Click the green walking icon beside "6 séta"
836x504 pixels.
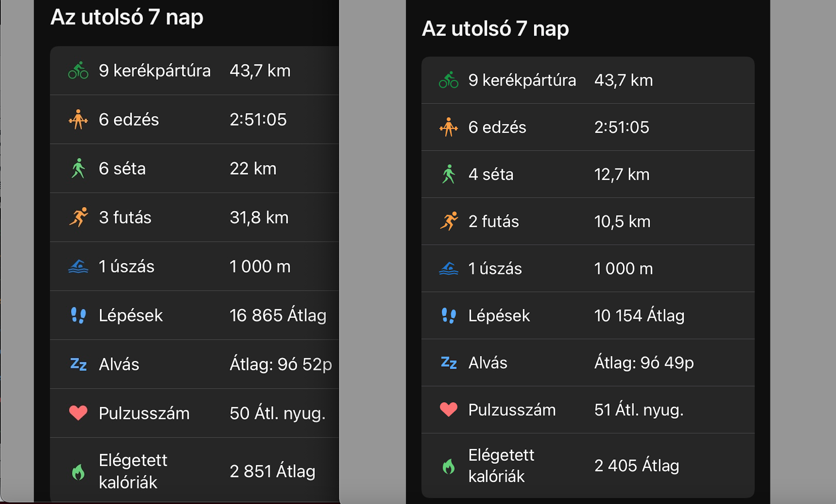(78, 168)
